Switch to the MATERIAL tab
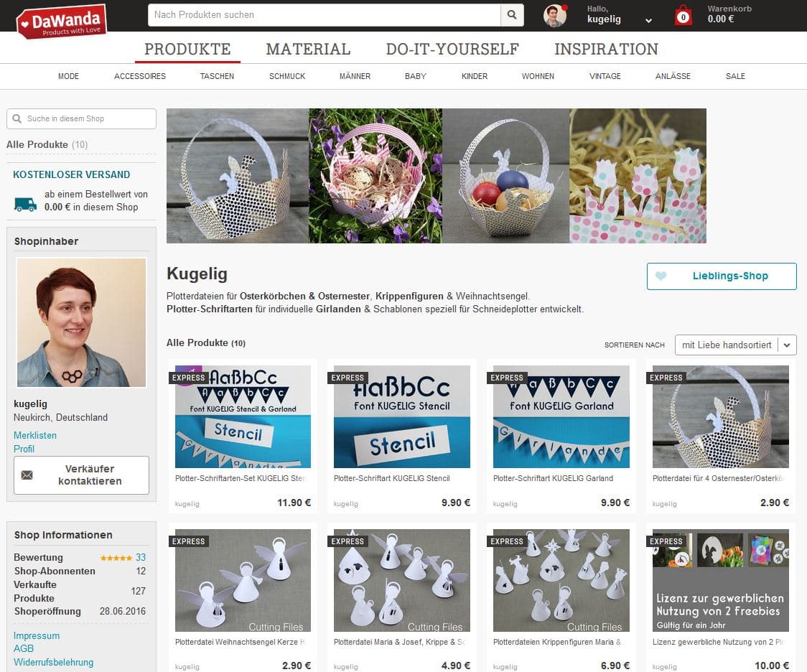The width and height of the screenshot is (807, 672). click(308, 50)
